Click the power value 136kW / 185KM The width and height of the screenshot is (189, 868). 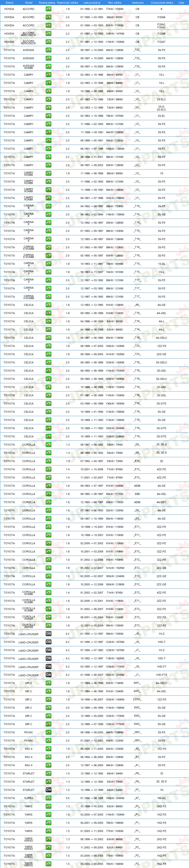(x=115, y=404)
